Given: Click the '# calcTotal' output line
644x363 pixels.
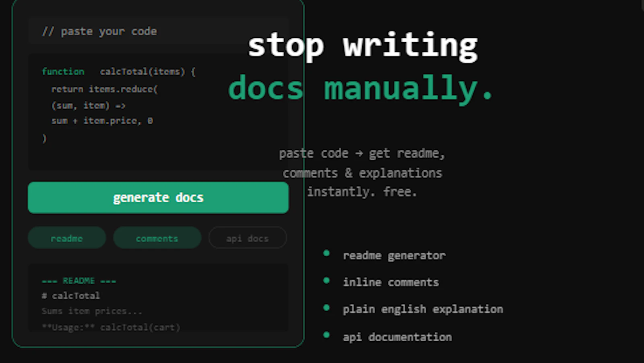Looking at the screenshot, I should click(71, 296).
